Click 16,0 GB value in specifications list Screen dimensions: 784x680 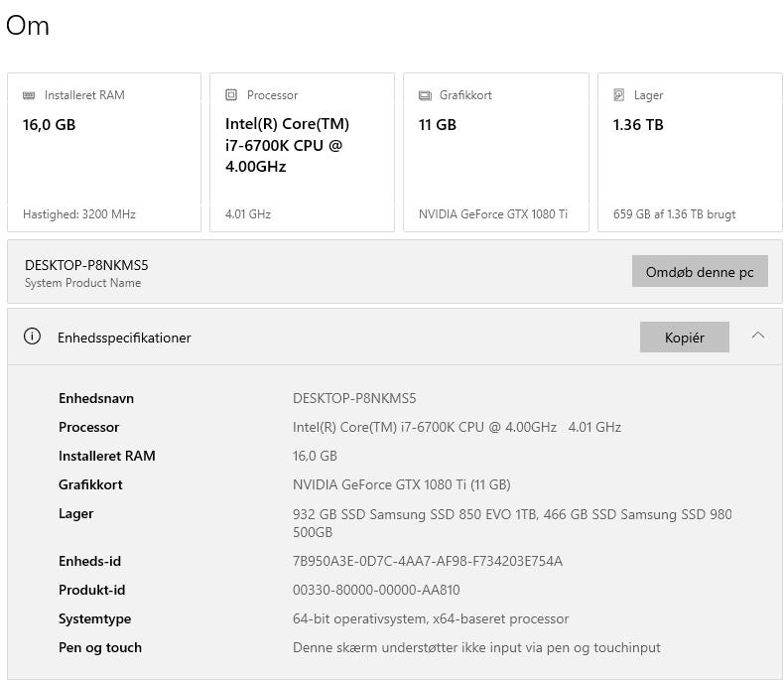[x=315, y=456]
